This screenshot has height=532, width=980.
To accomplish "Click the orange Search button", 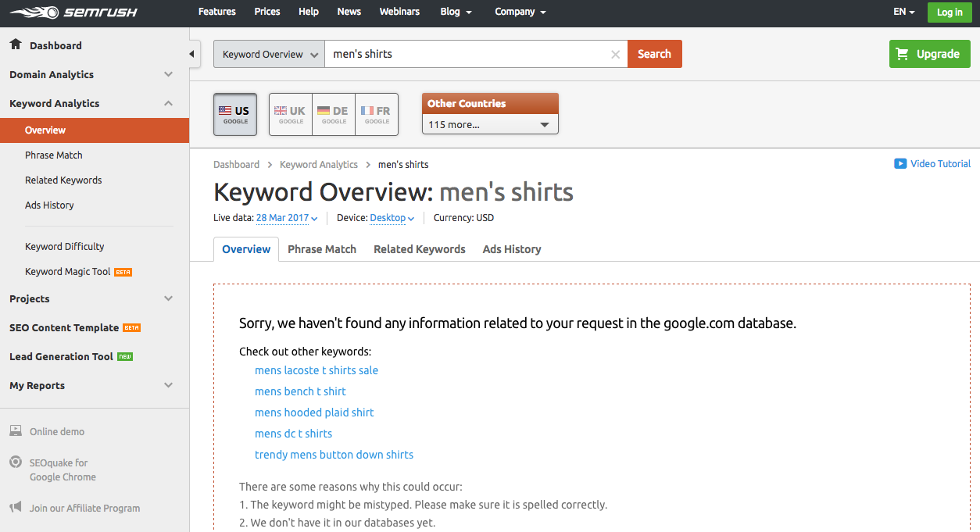I will (655, 54).
